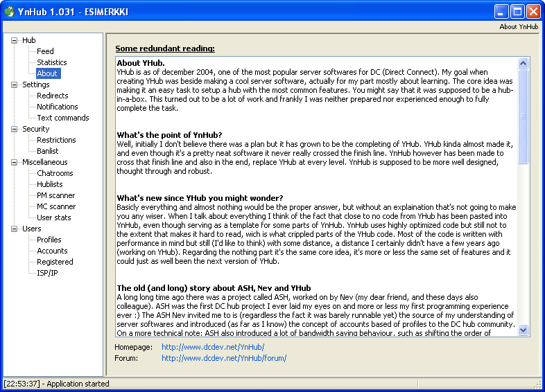Open the Statistics page

click(x=52, y=62)
